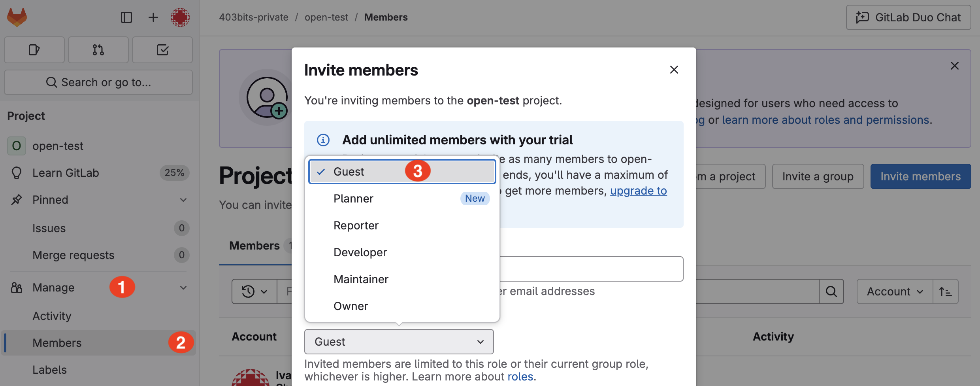Image resolution: width=980 pixels, height=386 pixels.
Task: Click the members search magnifier button
Action: coord(831,291)
